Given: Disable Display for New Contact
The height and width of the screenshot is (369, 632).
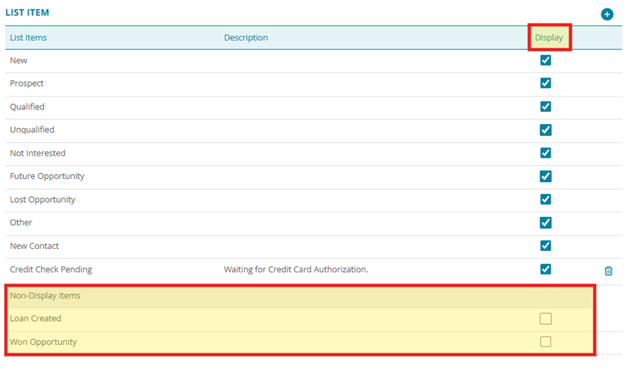Looking at the screenshot, I should (x=545, y=246).
